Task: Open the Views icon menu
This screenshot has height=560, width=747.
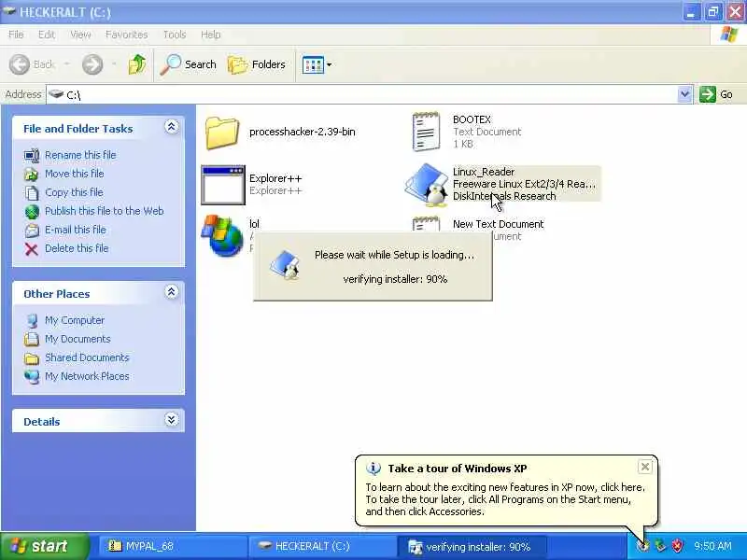Action: tap(317, 64)
